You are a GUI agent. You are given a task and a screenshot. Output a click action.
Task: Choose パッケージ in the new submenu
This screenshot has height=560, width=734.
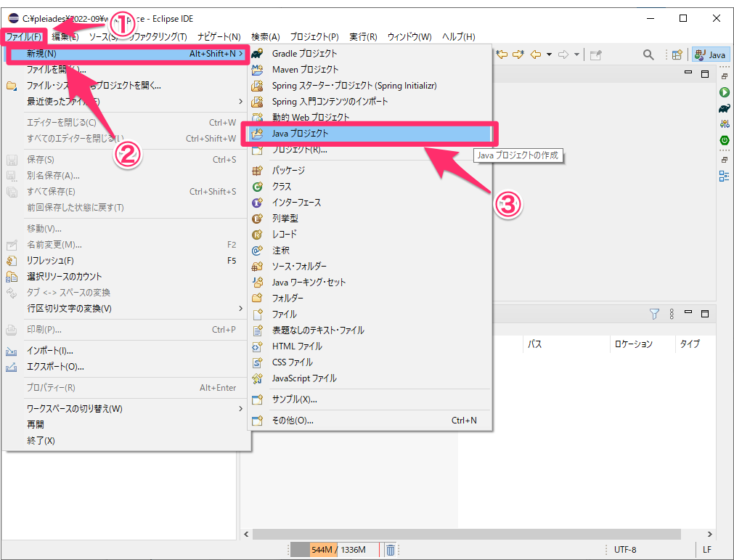[x=370, y=171]
